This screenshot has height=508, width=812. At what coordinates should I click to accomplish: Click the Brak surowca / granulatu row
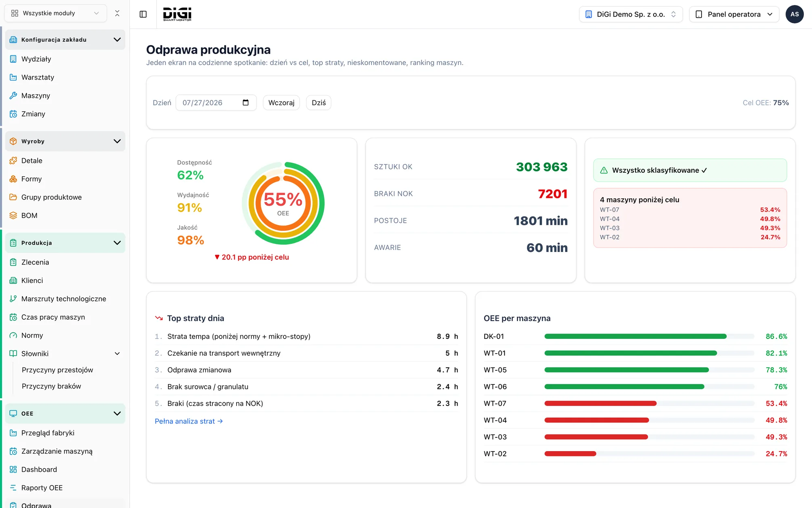point(307,386)
